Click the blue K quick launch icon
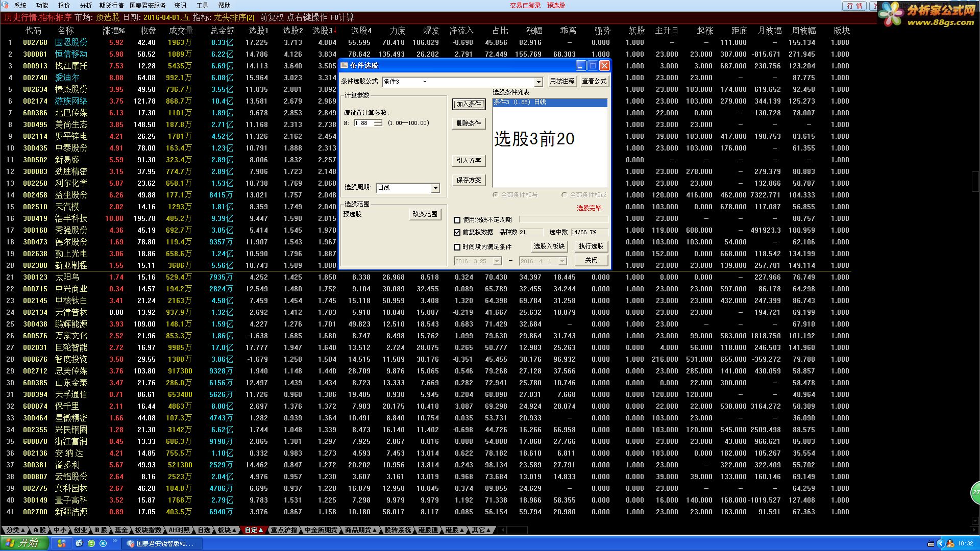The width and height of the screenshot is (980, 551). coord(103,544)
